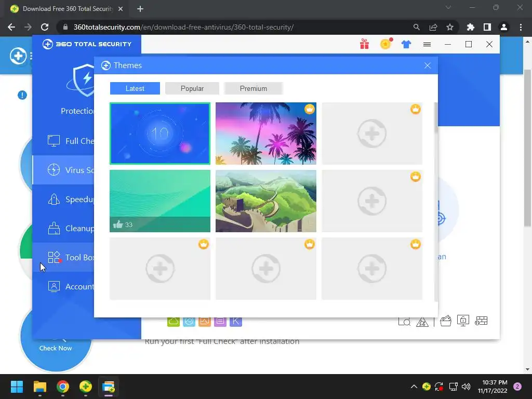The width and height of the screenshot is (532, 399).
Task: Click the Check Now button on webpage
Action: [56, 348]
